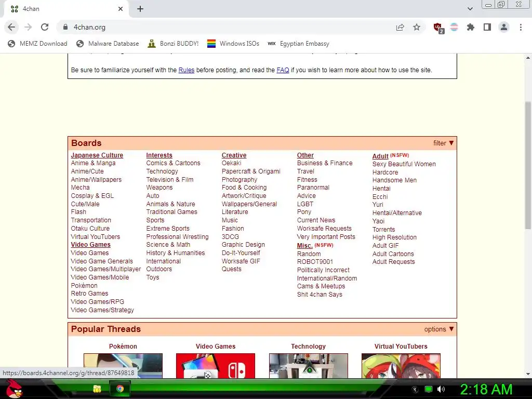Open the Video Games category heading

pos(90,245)
